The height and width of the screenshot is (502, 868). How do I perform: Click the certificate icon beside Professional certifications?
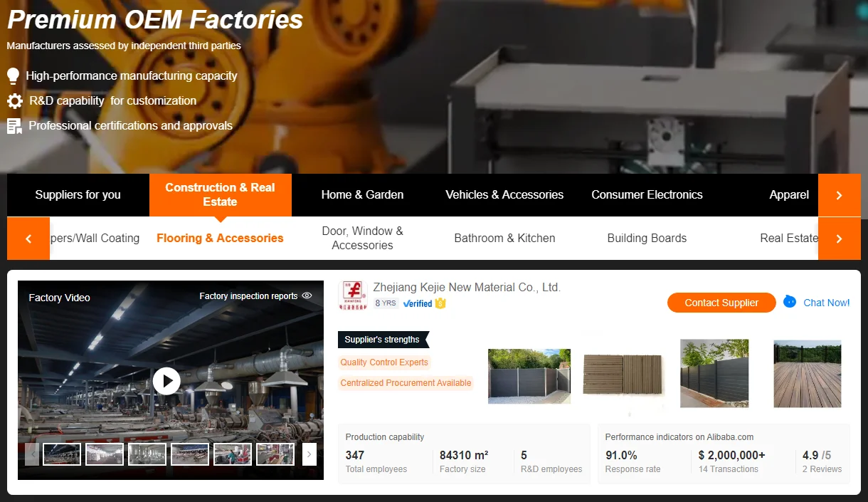pos(14,126)
